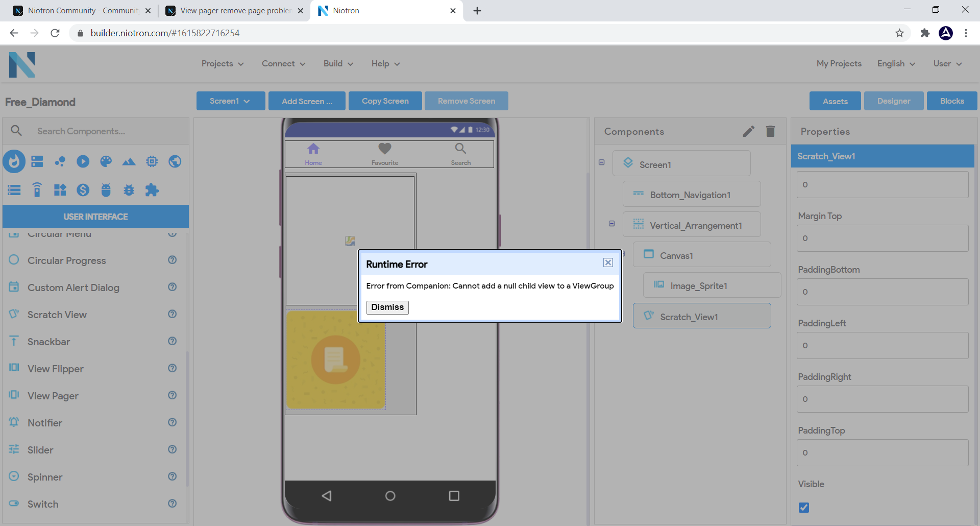980x526 pixels.
Task: Open help for Slider component
Action: click(x=173, y=449)
